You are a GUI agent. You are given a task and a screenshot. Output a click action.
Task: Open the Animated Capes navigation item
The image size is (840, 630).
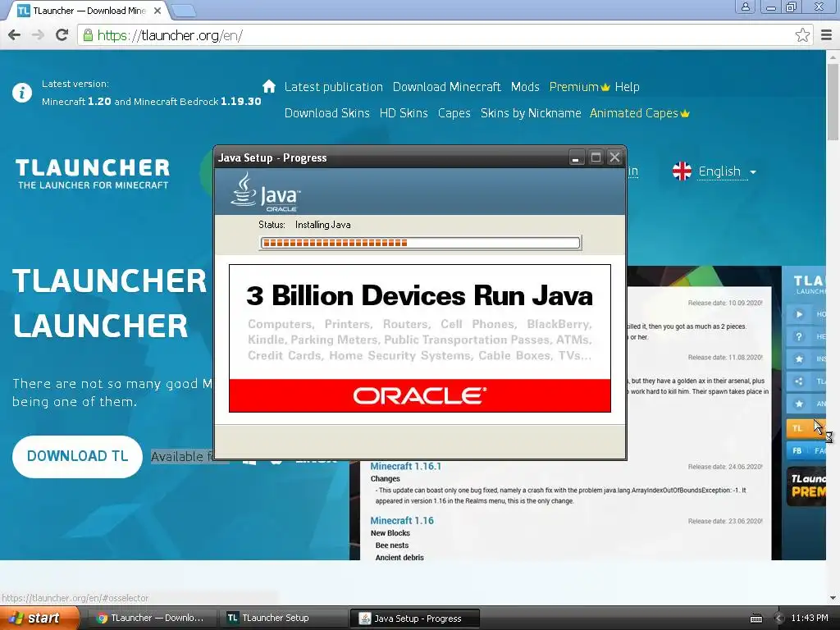[x=634, y=113]
